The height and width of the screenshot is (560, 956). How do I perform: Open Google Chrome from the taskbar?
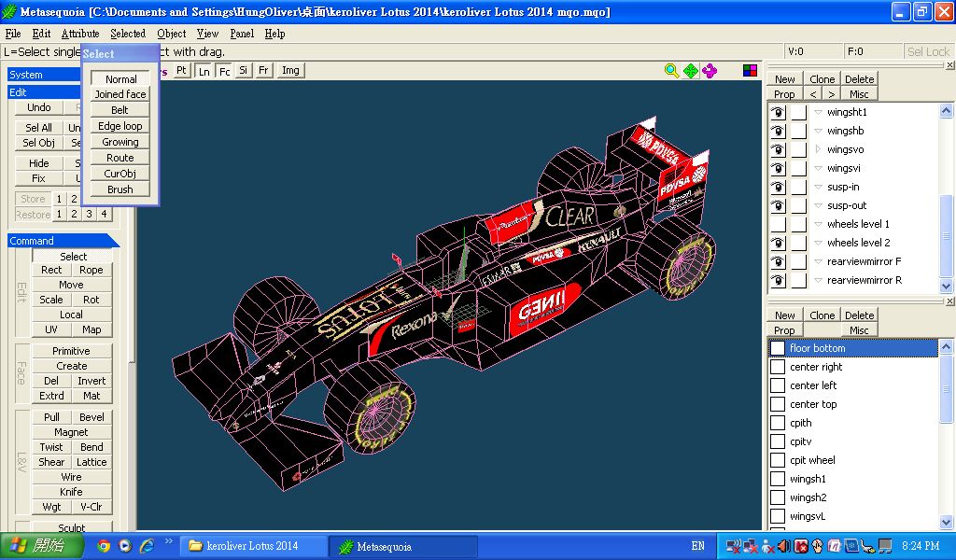click(x=104, y=546)
